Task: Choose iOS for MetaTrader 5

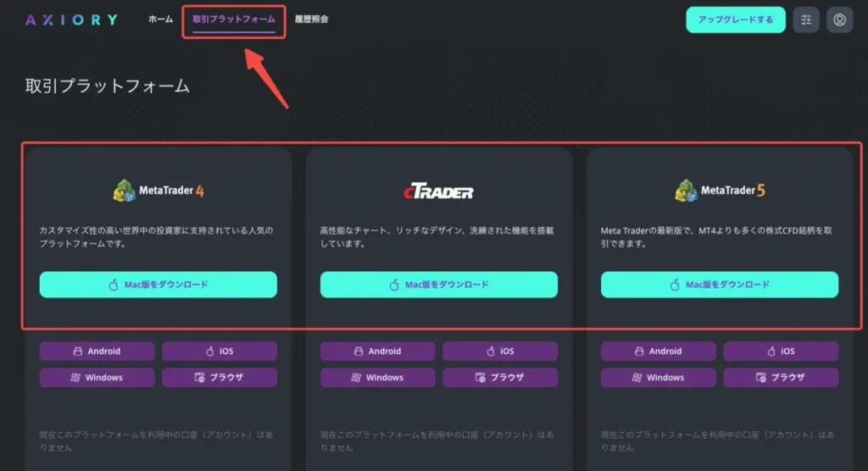Action: (x=781, y=351)
